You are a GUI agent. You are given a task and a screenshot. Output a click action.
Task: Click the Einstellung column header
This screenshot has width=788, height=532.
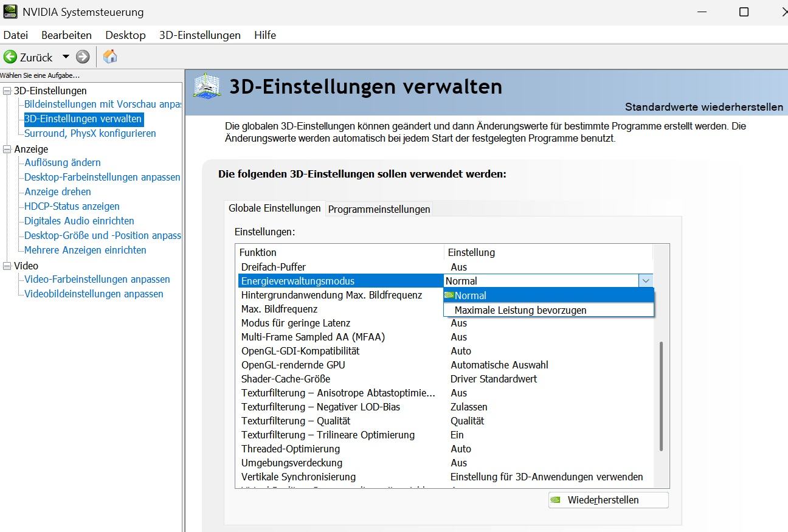pos(548,252)
